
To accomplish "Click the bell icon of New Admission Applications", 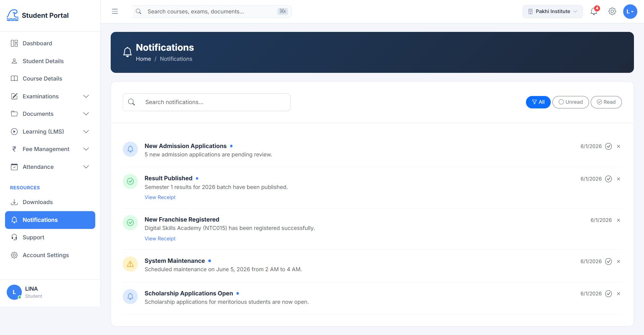I will [x=130, y=149].
